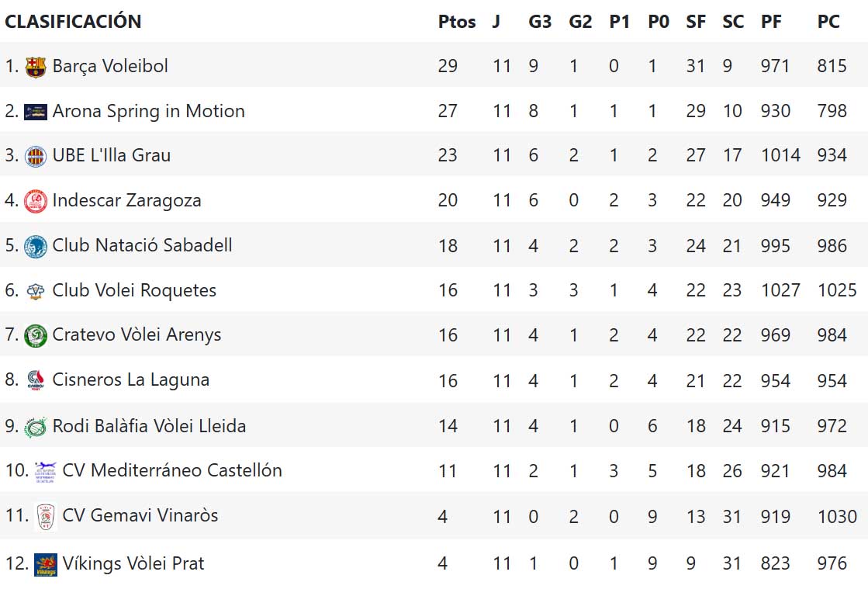Click the Indescar Zaragoza red logo
Image resolution: width=868 pixels, height=589 pixels.
pyautogui.click(x=36, y=201)
